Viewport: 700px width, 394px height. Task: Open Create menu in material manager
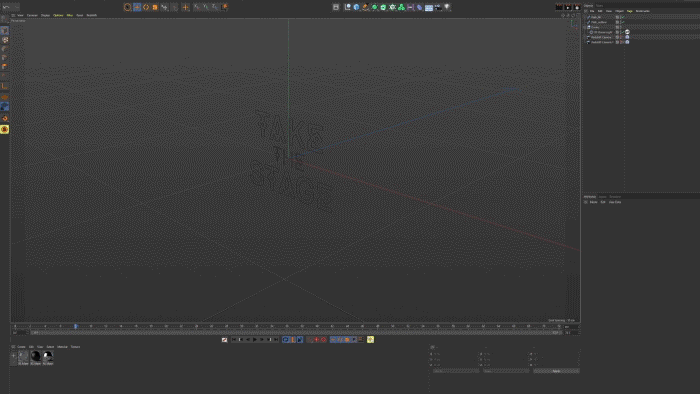[21, 347]
